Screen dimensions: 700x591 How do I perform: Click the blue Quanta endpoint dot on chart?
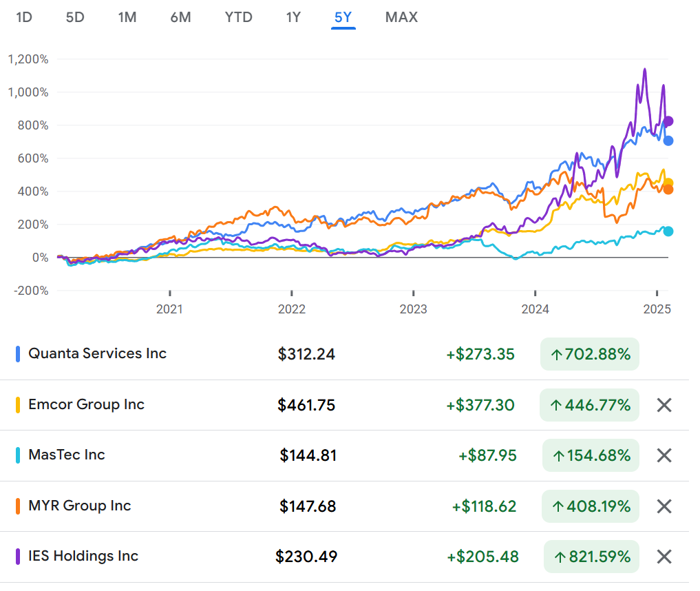pyautogui.click(x=668, y=141)
